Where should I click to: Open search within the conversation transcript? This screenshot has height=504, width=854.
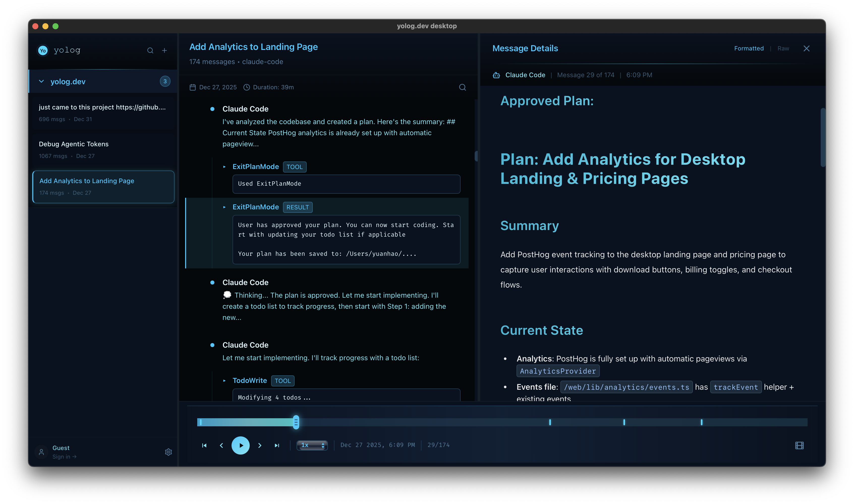(x=463, y=87)
